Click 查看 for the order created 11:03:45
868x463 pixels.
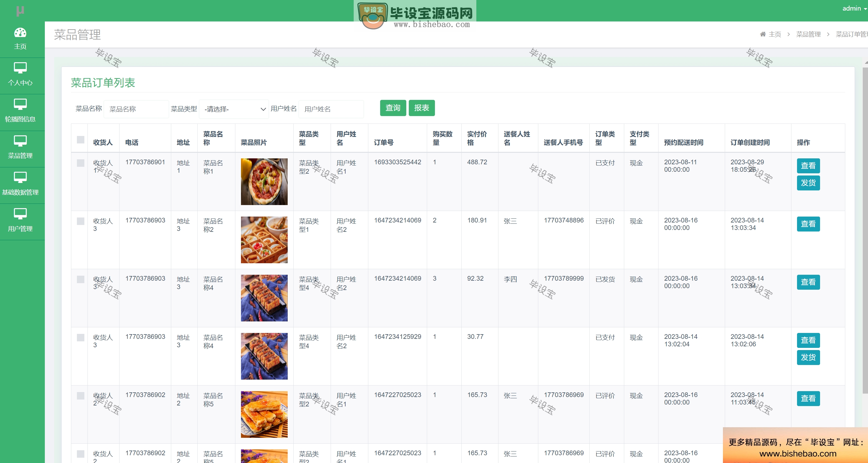[x=808, y=398]
